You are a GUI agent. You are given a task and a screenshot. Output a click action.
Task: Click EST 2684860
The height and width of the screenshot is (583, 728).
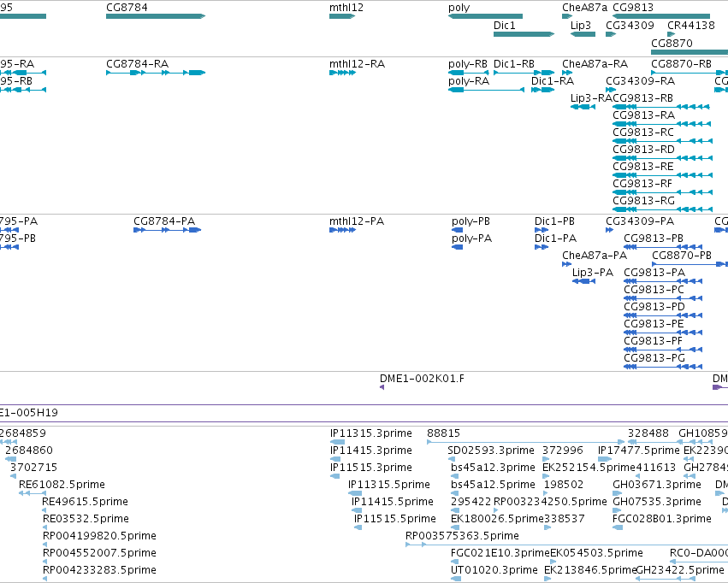(x=10, y=459)
